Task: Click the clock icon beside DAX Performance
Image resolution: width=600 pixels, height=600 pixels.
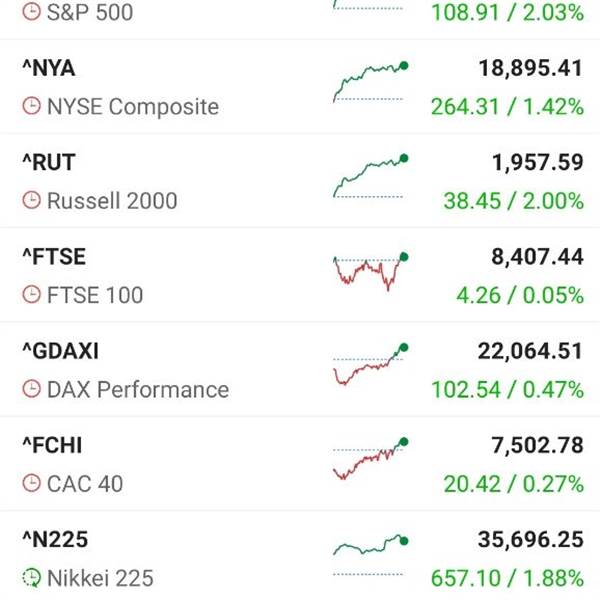Action: point(31,389)
